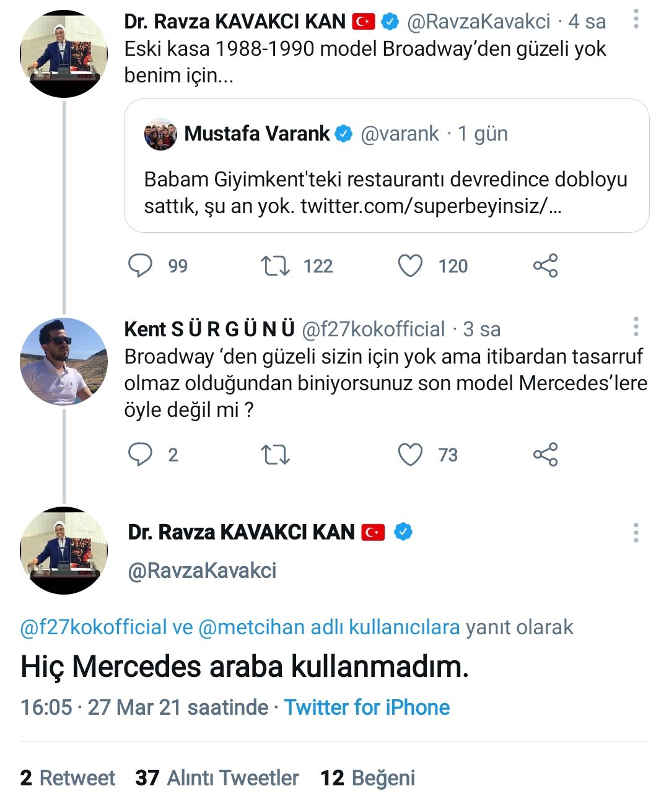This screenshot has width=669, height=812.
Task: Retweet Kent Sürgünü's Mercedes reply
Action: click(x=275, y=455)
